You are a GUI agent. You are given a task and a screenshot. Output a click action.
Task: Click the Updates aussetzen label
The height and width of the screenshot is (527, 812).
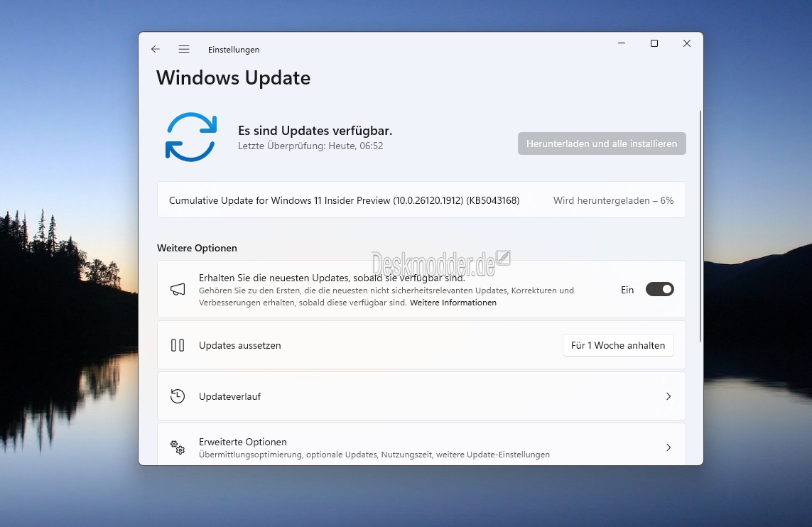pyautogui.click(x=240, y=345)
